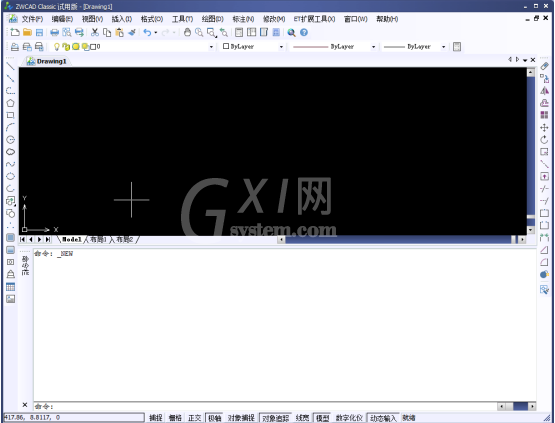The width and height of the screenshot is (555, 423).
Task: Click the Paste clipboard icon
Action: [120, 33]
